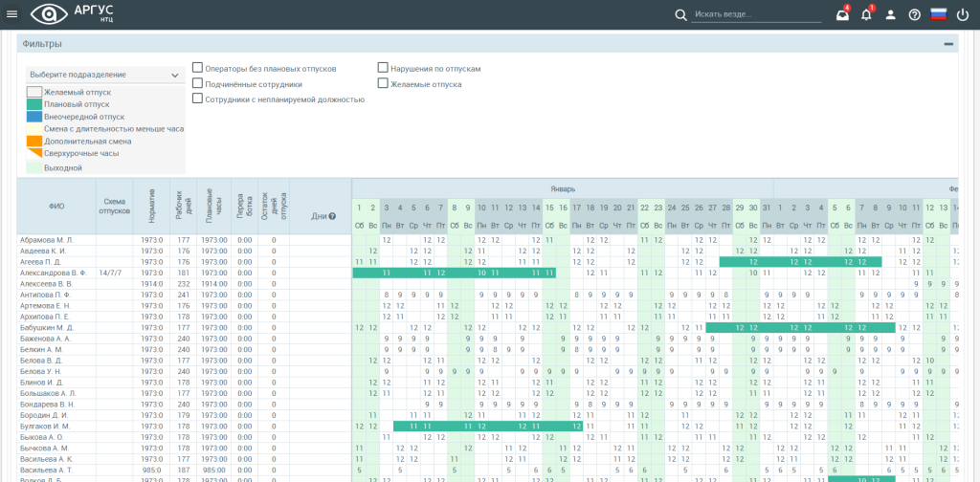Select employee Бондарева В. Н.
Viewport: 980px width, 482px height.
pyautogui.click(x=48, y=404)
